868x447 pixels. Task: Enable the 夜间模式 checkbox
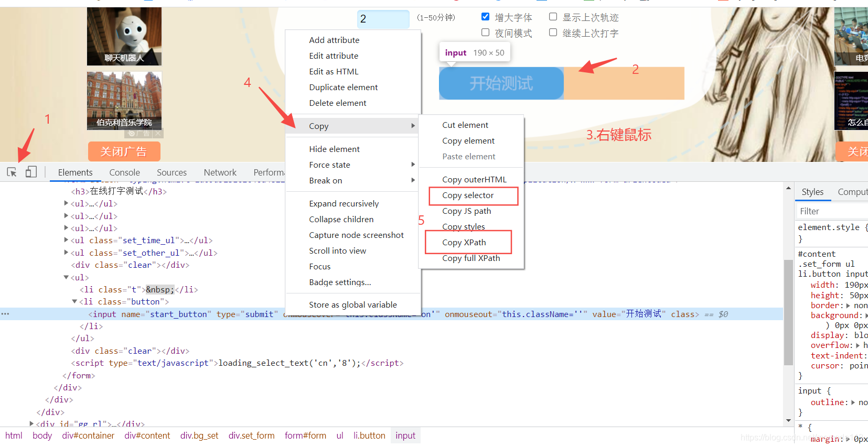(x=485, y=32)
